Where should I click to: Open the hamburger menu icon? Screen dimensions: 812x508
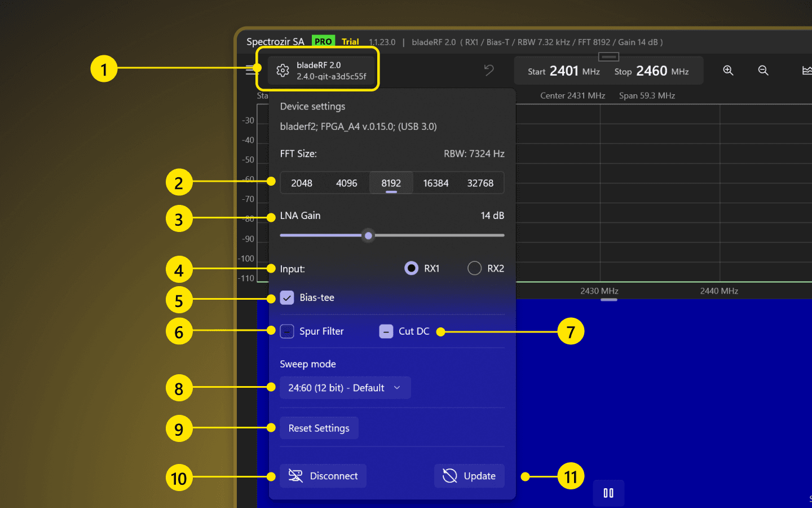coord(251,70)
